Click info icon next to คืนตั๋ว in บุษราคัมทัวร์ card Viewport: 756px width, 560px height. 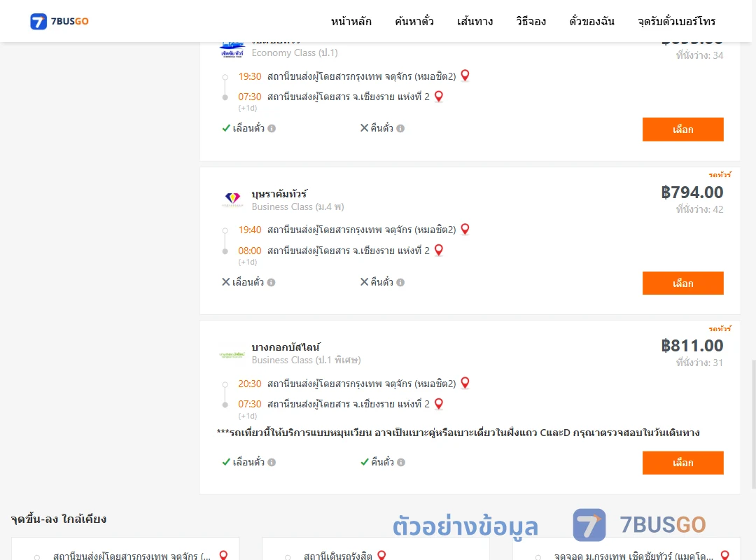point(400,282)
